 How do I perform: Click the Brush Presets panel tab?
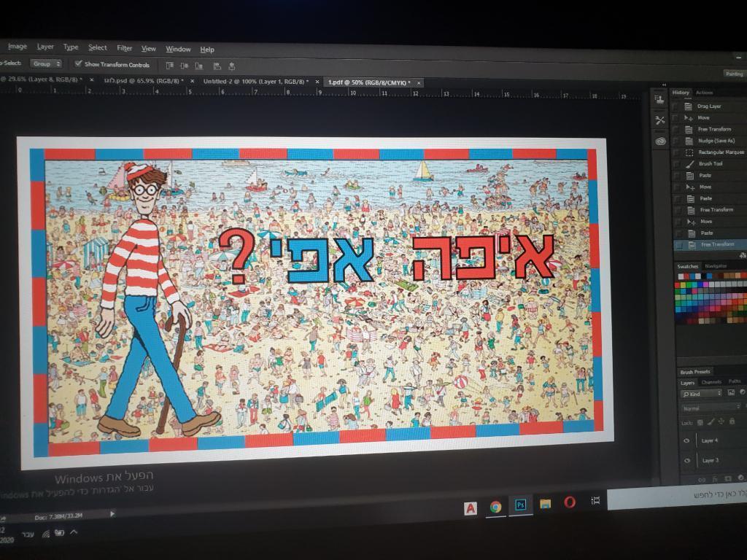695,372
